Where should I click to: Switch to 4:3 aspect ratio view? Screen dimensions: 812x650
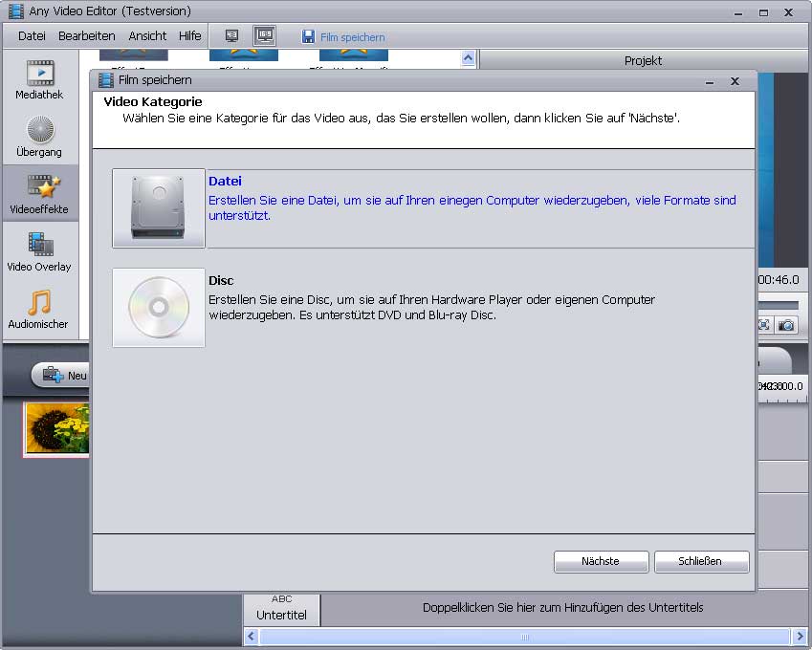pyautogui.click(x=232, y=35)
